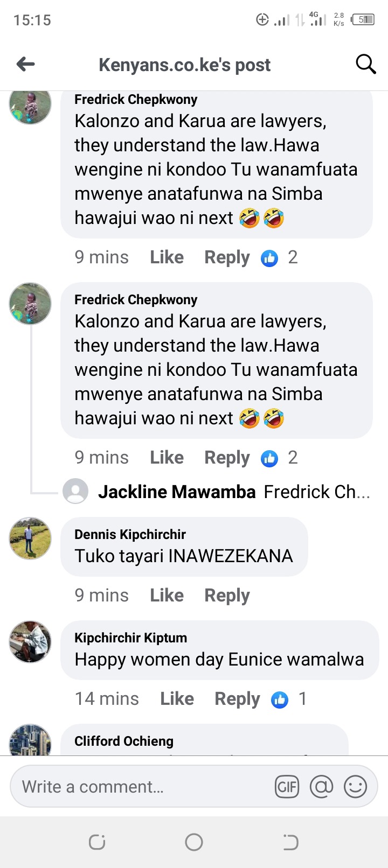Viewport: 388px width, 868px height.
Task: Open Kipchirchir Kiptum's avatar
Action: pyautogui.click(x=30, y=641)
